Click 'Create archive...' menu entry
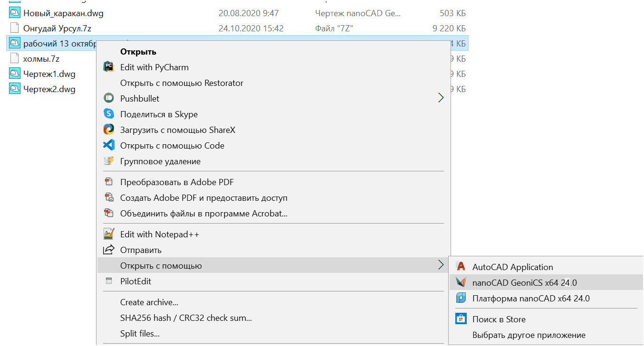This screenshot has height=346, width=644. 149,302
